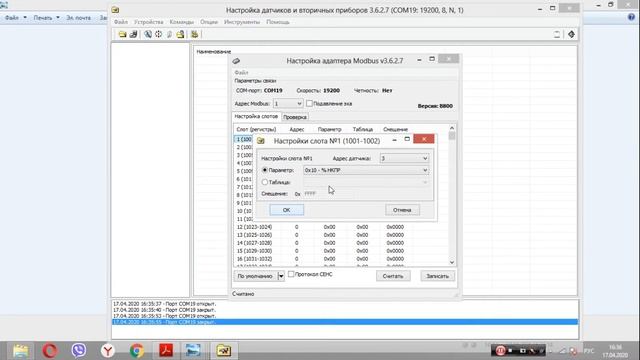Click the greyed-out fifth toolbar icon
The height and width of the screenshot is (360, 640).
169,34
